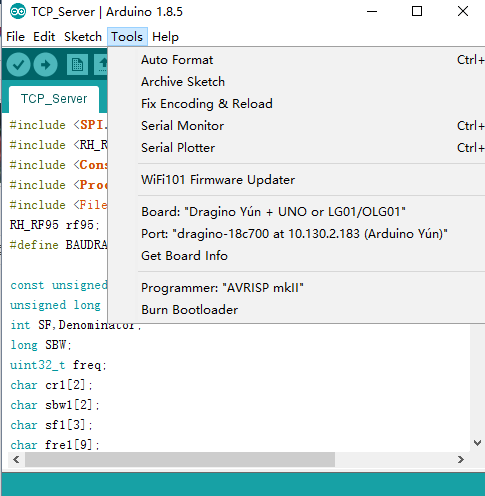Open the Sketch menu
The image size is (485, 496).
pyautogui.click(x=83, y=37)
